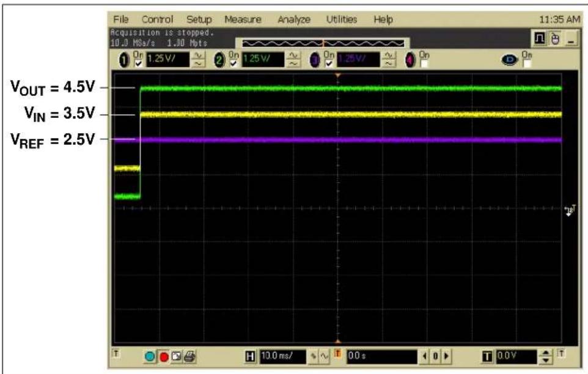This screenshot has width=588, height=374.
Task: Decrease channel 3 scale with lower waveform button
Action: 389,64
